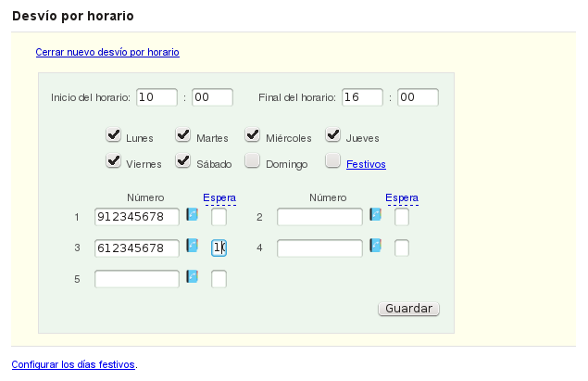Image resolution: width=588 pixels, height=381 pixels.
Task: Uncheck the Miércoles checkbox
Action: (252, 135)
